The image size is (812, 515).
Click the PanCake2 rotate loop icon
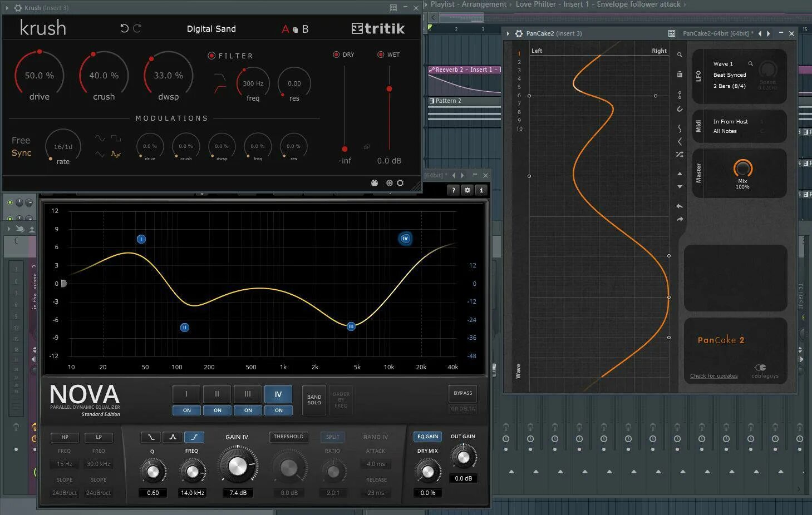pos(680,109)
